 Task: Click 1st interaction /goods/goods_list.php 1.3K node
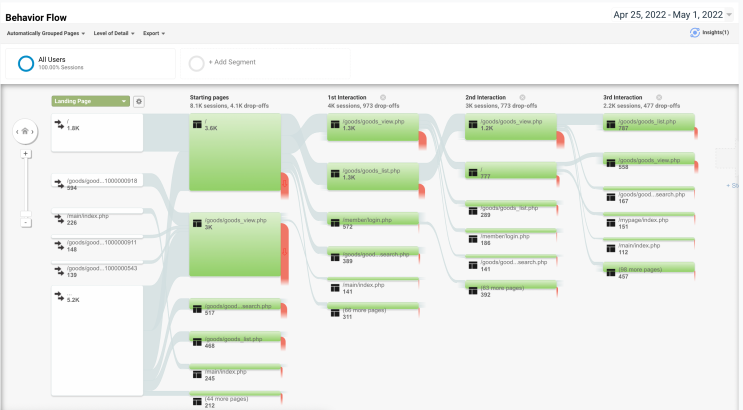373,176
